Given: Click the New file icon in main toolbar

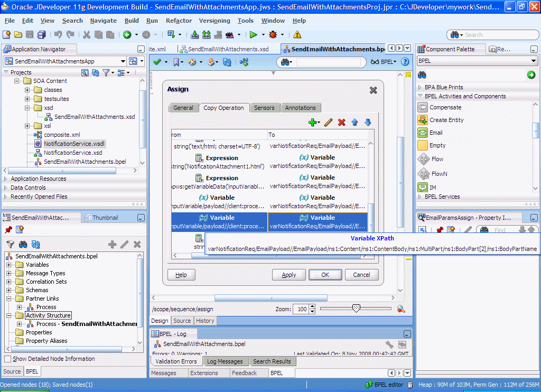Looking at the screenshot, I should 6,34.
